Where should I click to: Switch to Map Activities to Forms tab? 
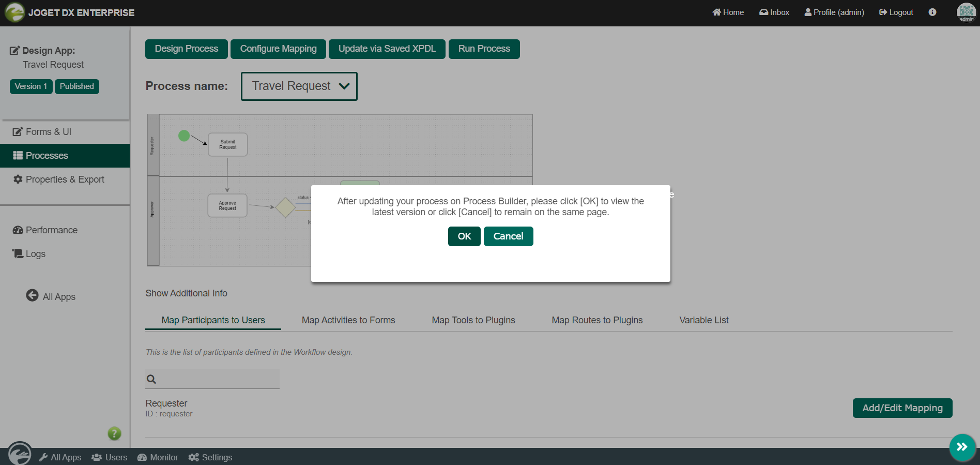348,320
